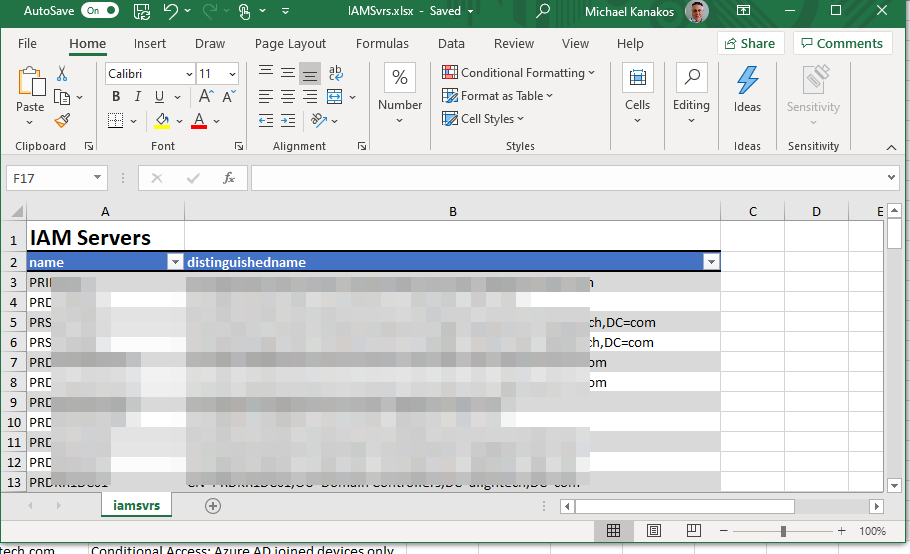Click the Ribbon Display Options icon
Screen dimensions: 910x554
(x=743, y=10)
